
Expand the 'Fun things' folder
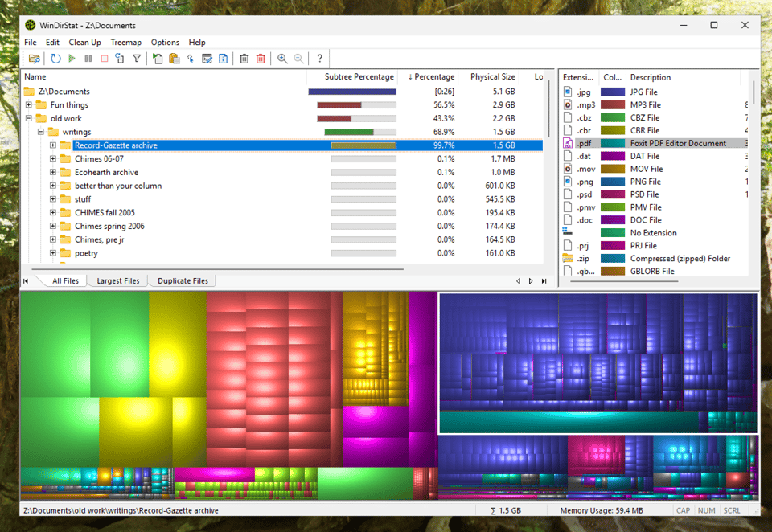28,104
